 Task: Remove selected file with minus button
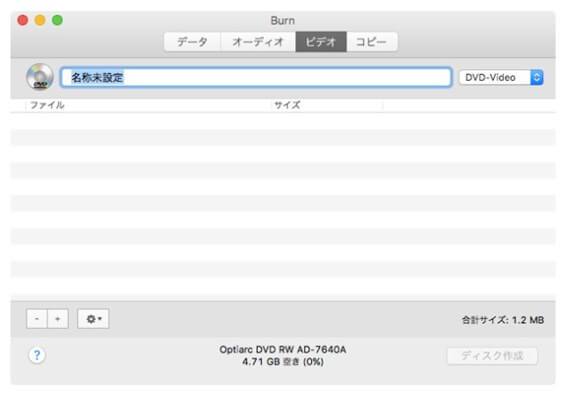37,319
